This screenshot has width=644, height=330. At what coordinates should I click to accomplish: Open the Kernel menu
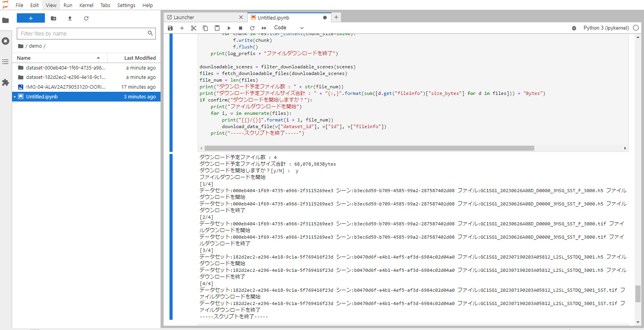point(86,5)
